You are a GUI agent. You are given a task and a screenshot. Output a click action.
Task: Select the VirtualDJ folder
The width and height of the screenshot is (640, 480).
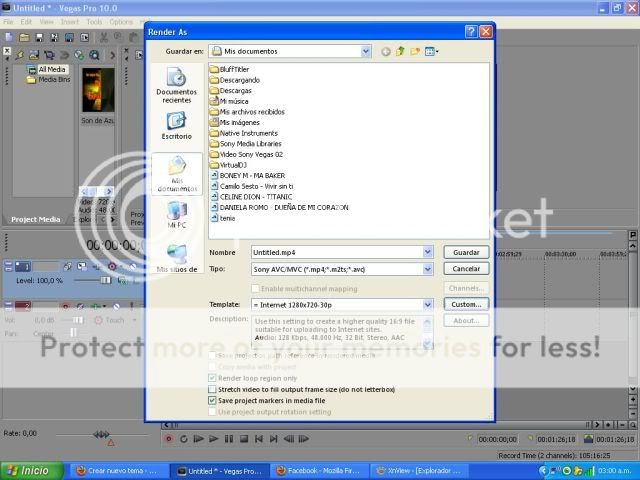229,165
